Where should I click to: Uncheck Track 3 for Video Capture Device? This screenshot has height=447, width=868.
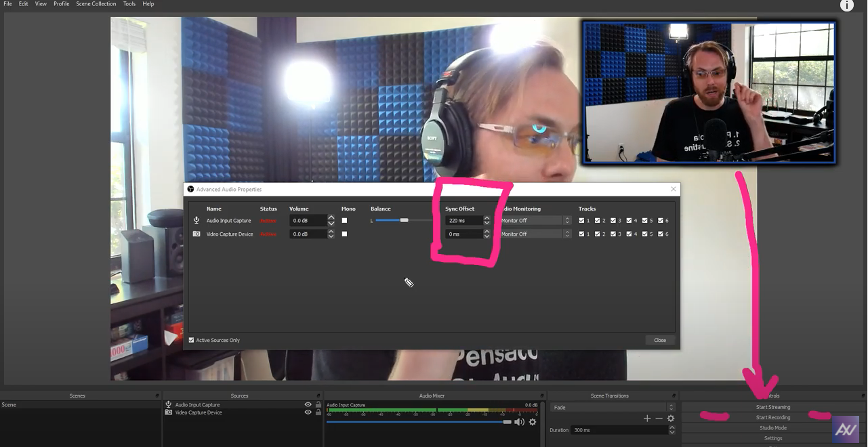613,234
